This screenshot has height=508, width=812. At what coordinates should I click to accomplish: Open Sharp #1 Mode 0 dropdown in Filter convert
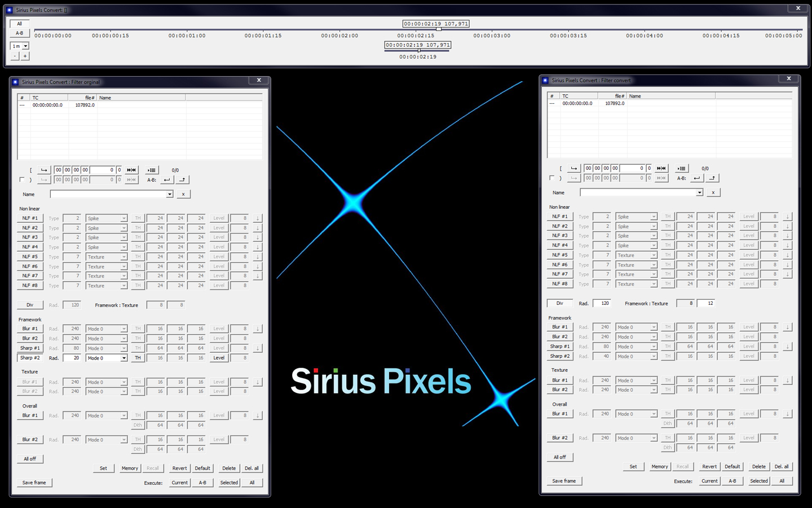point(654,347)
